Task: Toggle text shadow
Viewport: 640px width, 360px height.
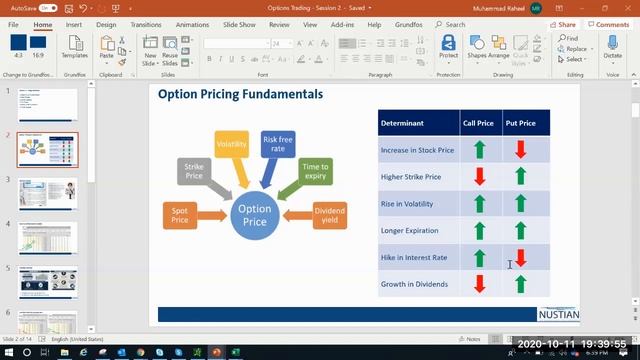Action: coord(243,59)
